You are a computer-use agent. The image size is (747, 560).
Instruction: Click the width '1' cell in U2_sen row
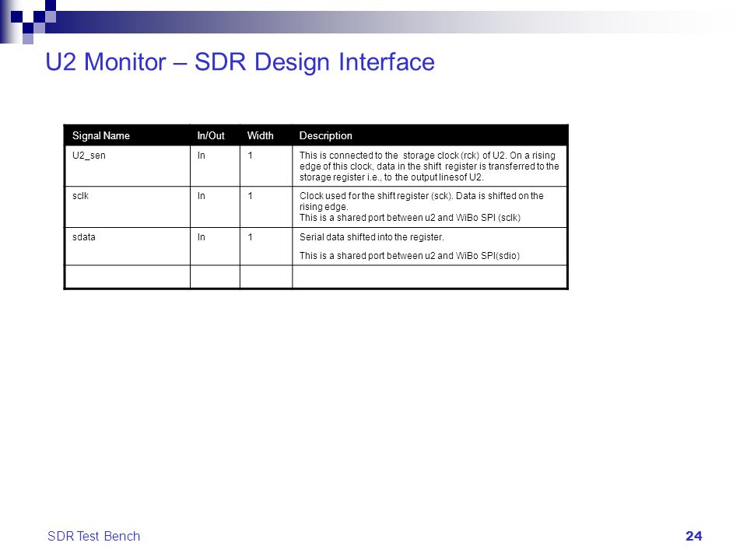click(266, 166)
